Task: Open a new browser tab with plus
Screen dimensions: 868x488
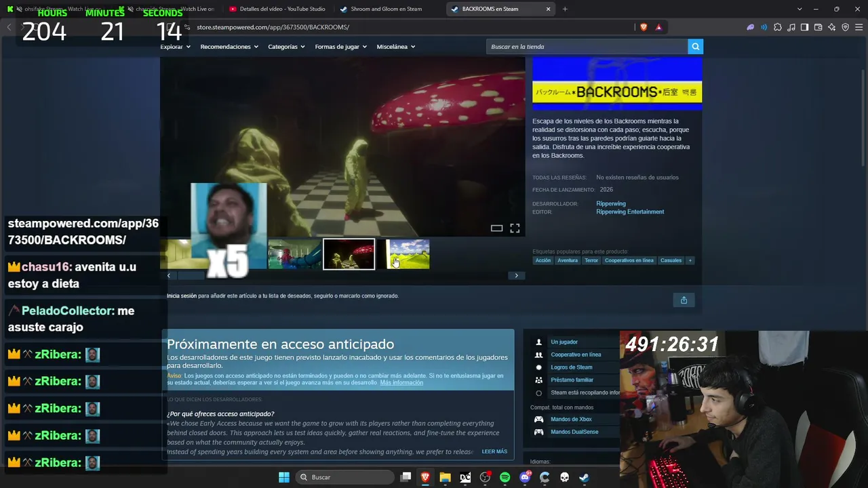Action: click(565, 9)
